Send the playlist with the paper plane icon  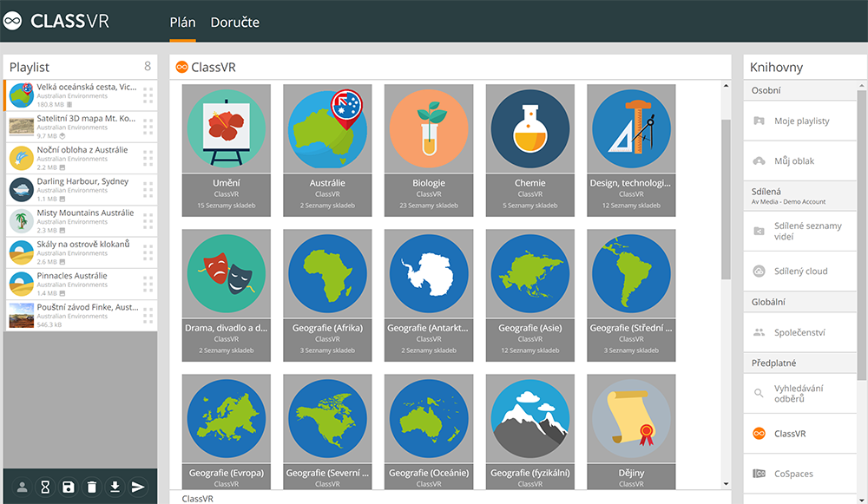click(x=138, y=487)
